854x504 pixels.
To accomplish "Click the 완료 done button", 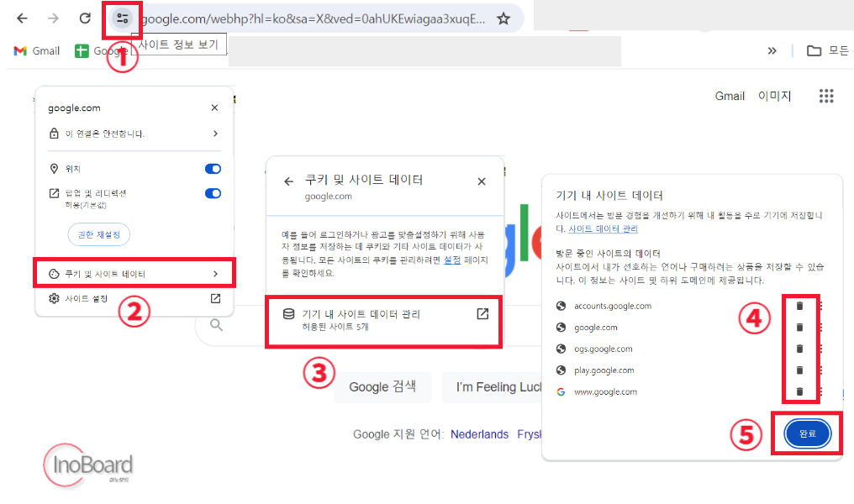I will [x=807, y=433].
